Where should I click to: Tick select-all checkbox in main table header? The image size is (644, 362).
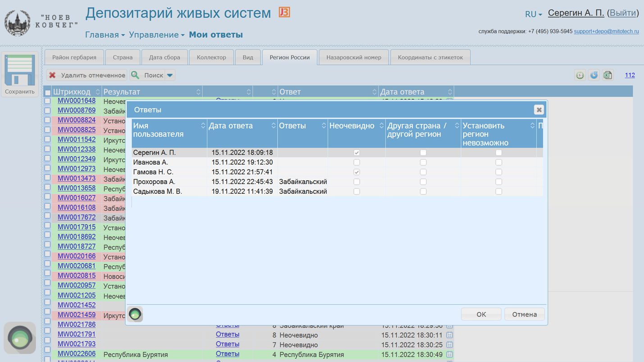pos(48,92)
